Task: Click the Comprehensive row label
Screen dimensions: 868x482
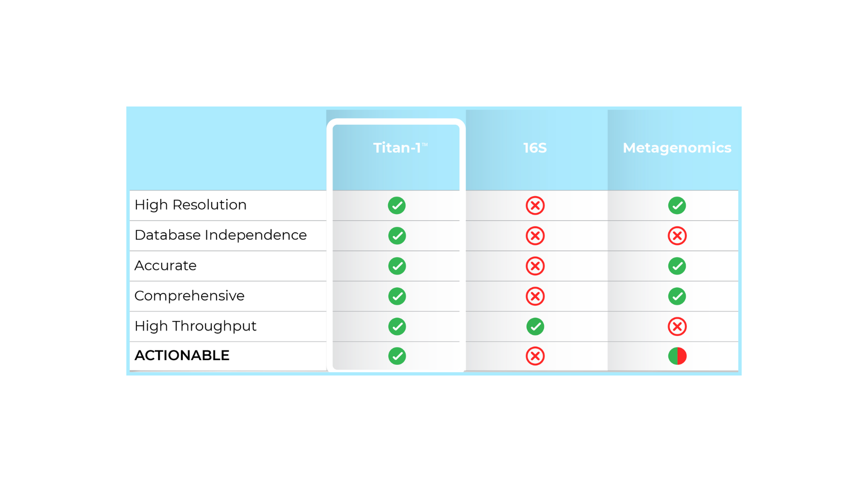Action: (x=189, y=295)
